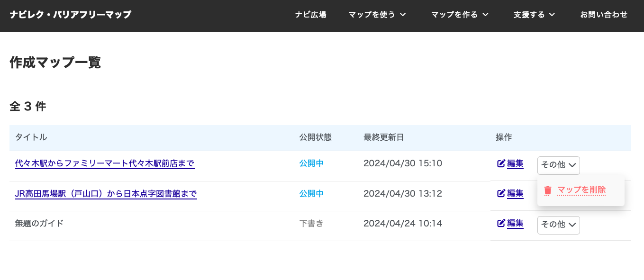This screenshot has width=644, height=280.
Task: Open the その他 dropdown for 無題のガイド
Action: tap(558, 225)
